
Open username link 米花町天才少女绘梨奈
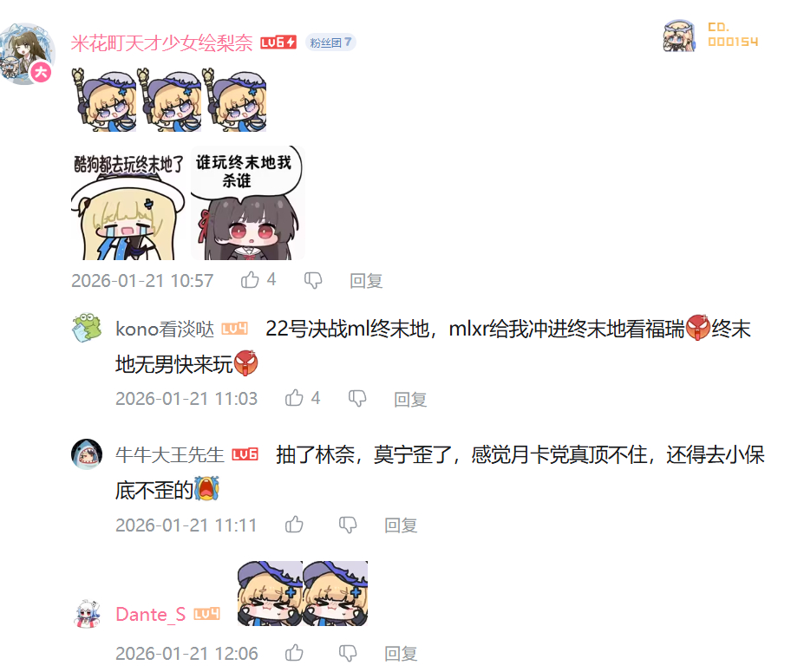tap(161, 42)
